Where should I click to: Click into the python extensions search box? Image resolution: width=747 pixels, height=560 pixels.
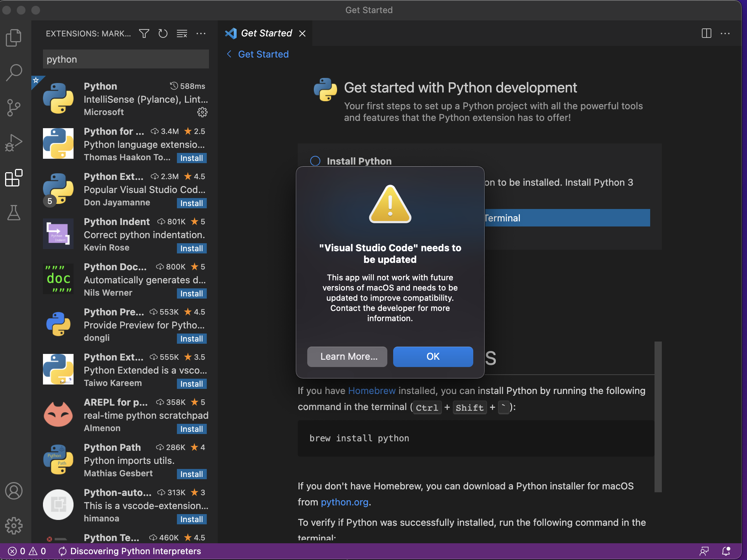(126, 59)
